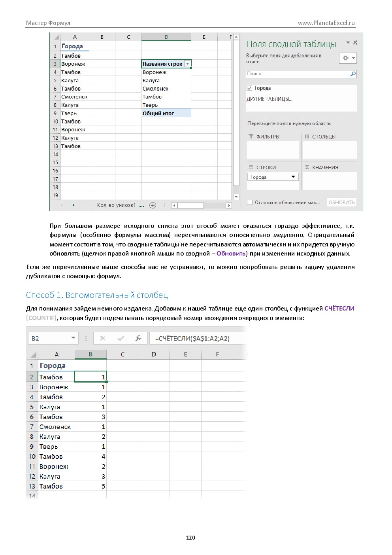This screenshot has height=555, width=392.
Task: Click the Способ 1. Вспомогательный столбец heading
Action: [x=97, y=295]
